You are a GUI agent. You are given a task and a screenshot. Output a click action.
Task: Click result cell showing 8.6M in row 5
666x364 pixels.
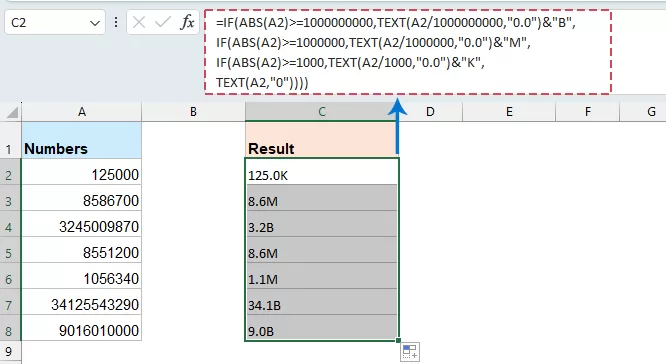coord(322,250)
